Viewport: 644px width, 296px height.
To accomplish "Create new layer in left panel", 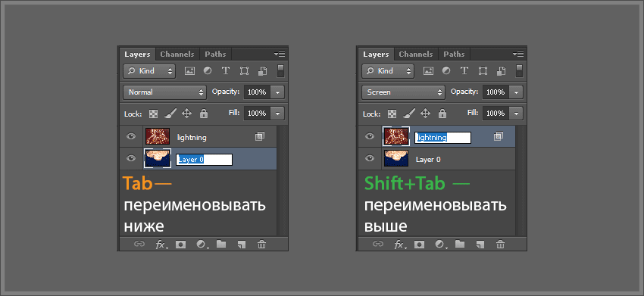I will [242, 245].
